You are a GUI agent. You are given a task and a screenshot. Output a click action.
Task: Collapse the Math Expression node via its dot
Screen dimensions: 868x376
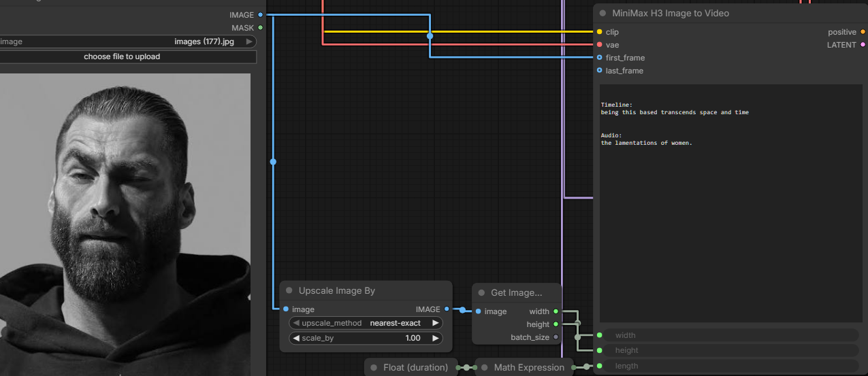click(x=485, y=367)
